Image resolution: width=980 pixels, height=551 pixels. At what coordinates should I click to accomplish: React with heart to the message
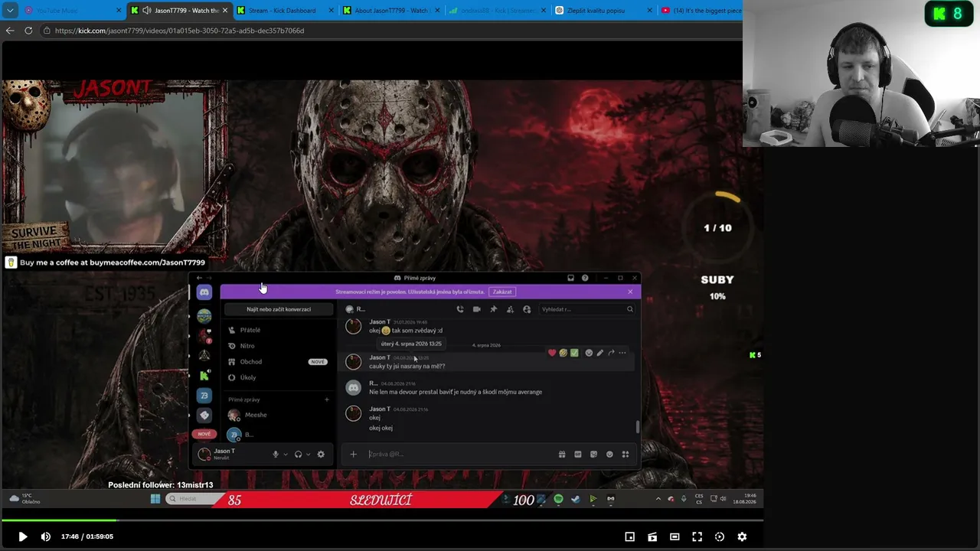point(552,353)
